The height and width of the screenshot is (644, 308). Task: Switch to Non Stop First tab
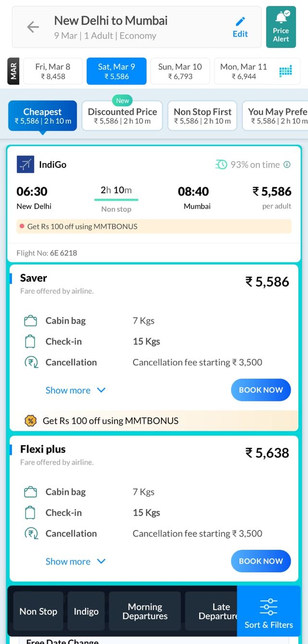[x=203, y=116]
